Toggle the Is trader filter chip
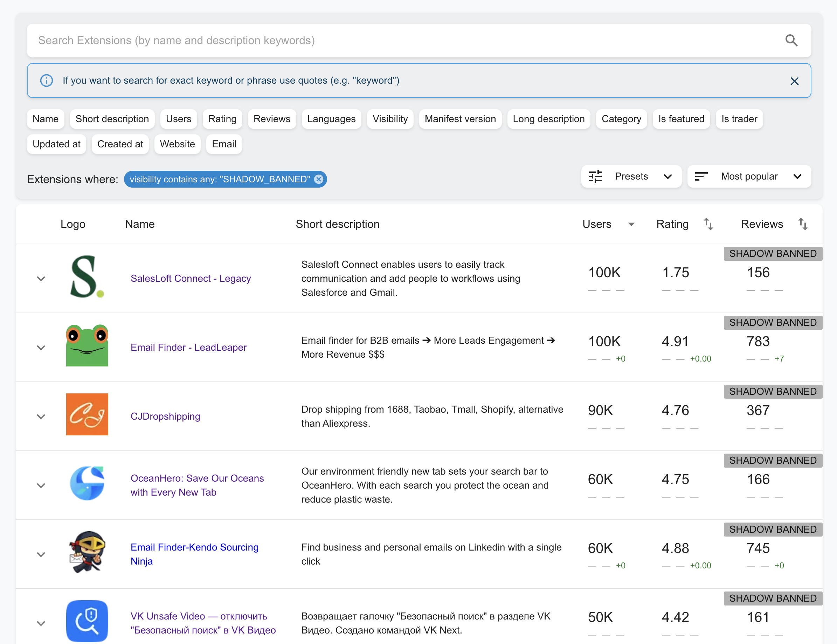837x644 pixels. click(x=739, y=119)
